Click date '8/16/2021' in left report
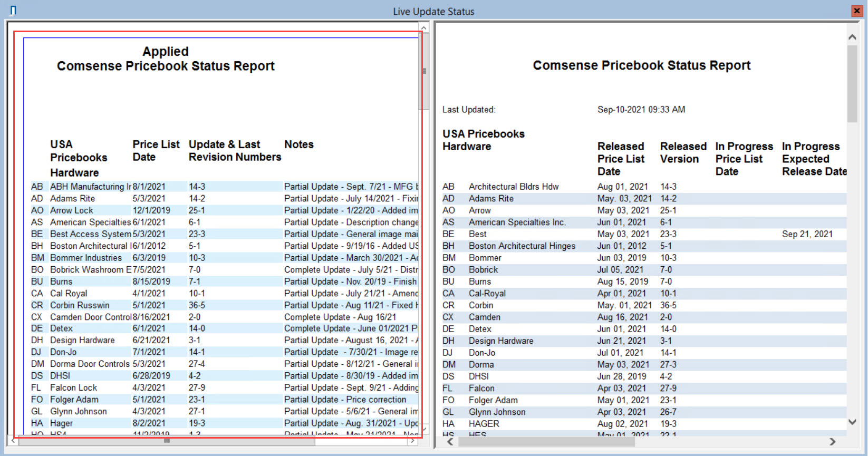The height and width of the screenshot is (456, 868). (151, 317)
